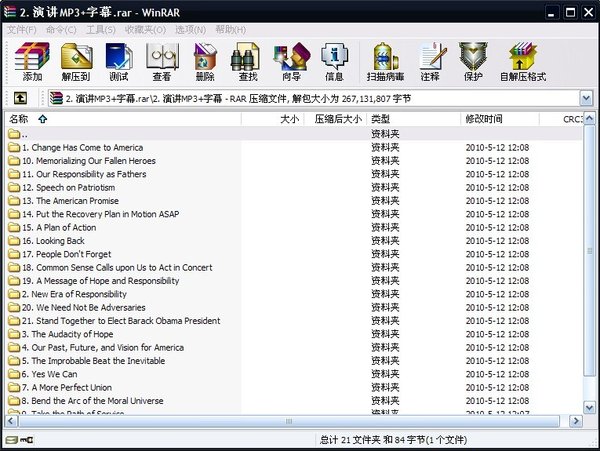The width and height of the screenshot is (600, 451).
Task: Open the 收藏夹(O) menu
Action: pos(145,30)
